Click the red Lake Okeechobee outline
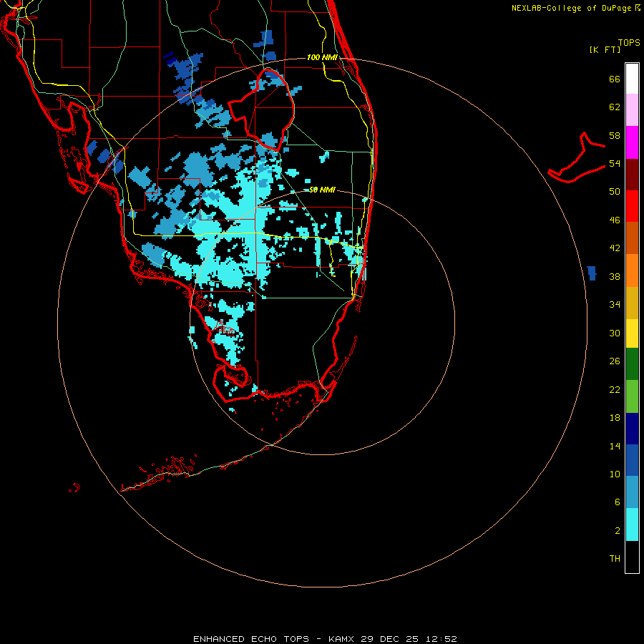 pyautogui.click(x=261, y=110)
